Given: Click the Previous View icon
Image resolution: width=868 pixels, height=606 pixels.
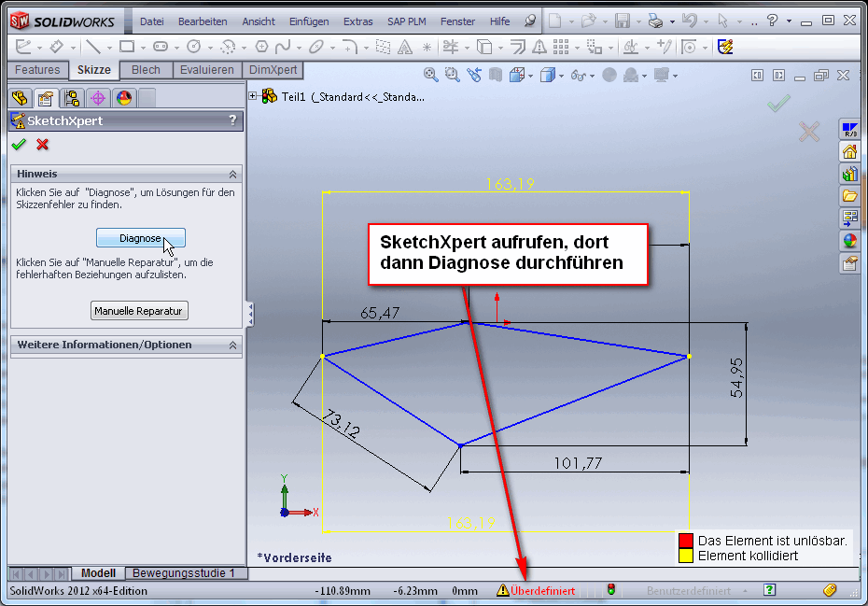Looking at the screenshot, I should 474,75.
